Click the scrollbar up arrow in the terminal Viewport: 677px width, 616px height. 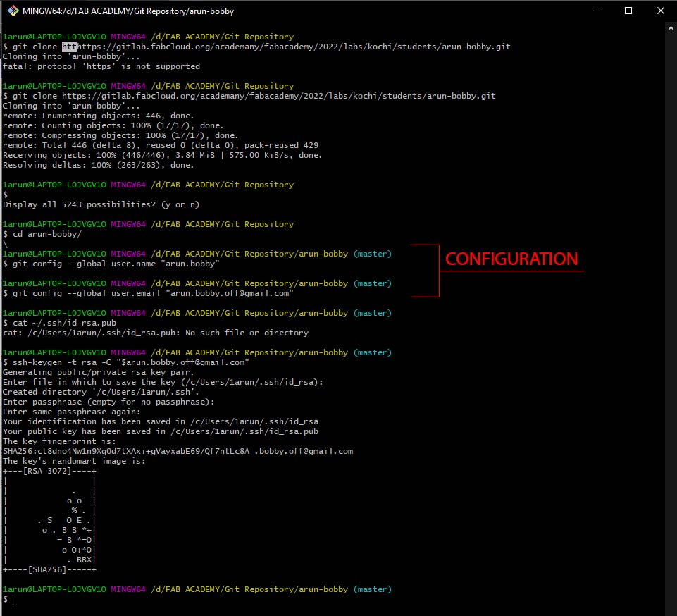tap(671, 28)
